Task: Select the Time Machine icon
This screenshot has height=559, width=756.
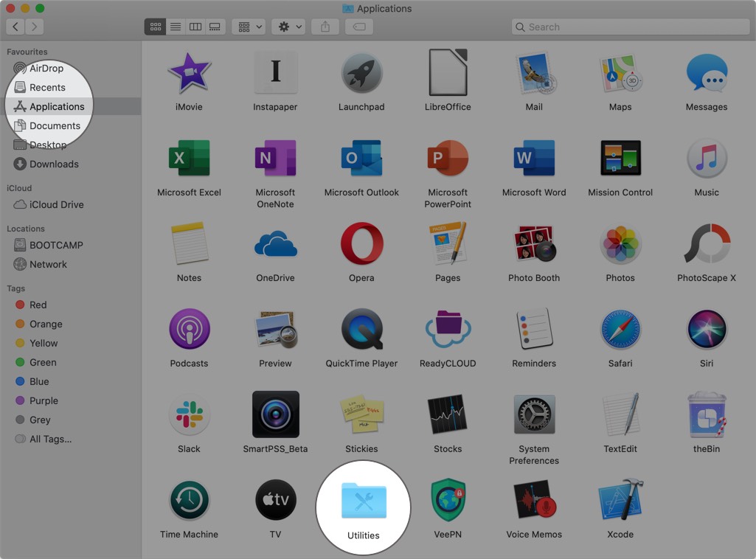Action: click(x=189, y=500)
